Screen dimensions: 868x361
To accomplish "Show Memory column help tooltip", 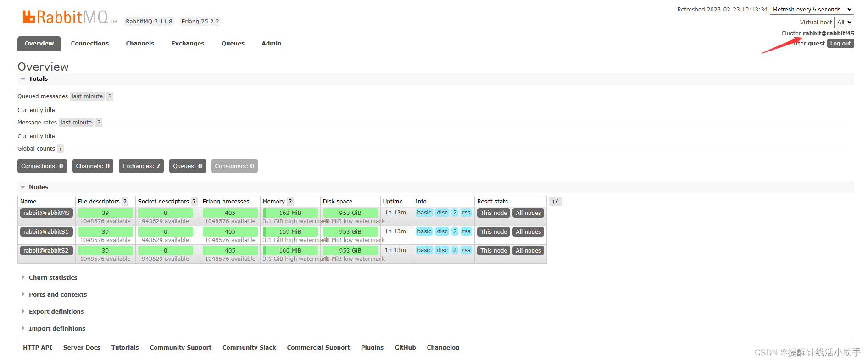I will pyautogui.click(x=290, y=202).
